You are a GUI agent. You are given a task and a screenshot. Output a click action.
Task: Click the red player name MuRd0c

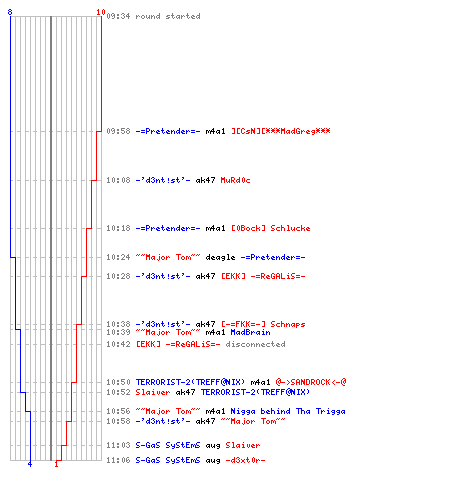click(x=235, y=180)
